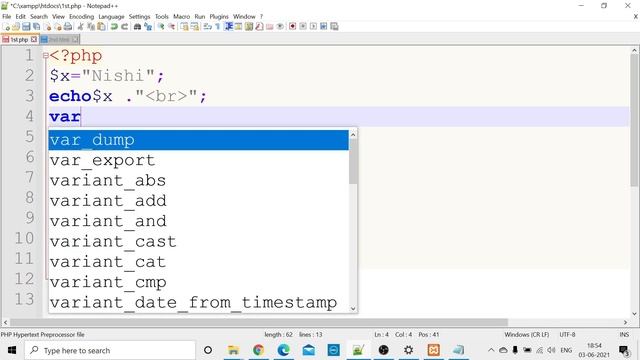Viewport: 640px width, 360px height.
Task: Switch to the 1st.php tab
Action: coord(19,40)
